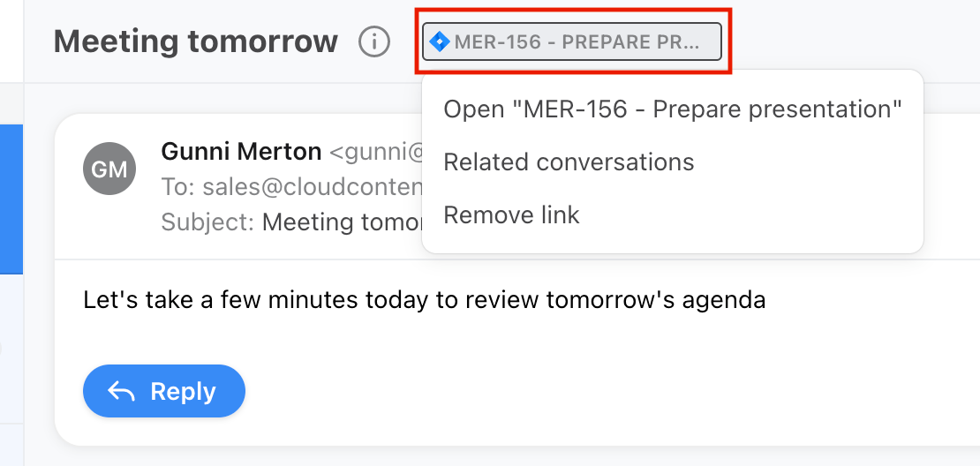Viewport: 980px width, 466px height.
Task: Click the "To:" label in message header
Action: 178,187
